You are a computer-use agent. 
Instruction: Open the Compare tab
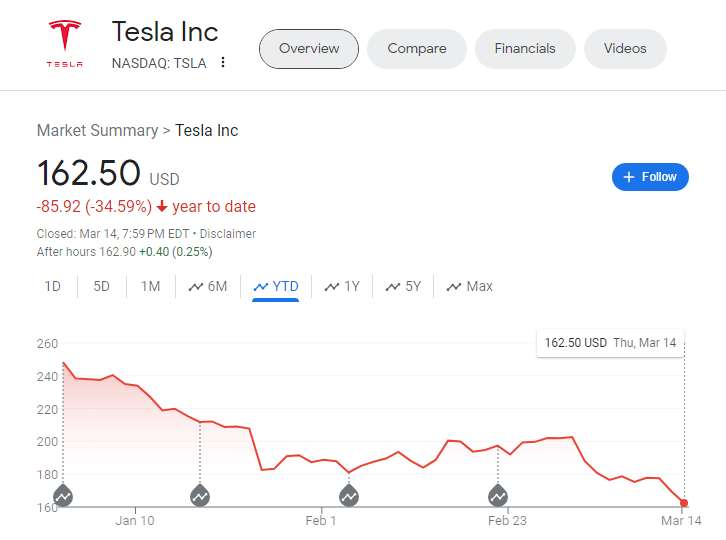tap(417, 48)
